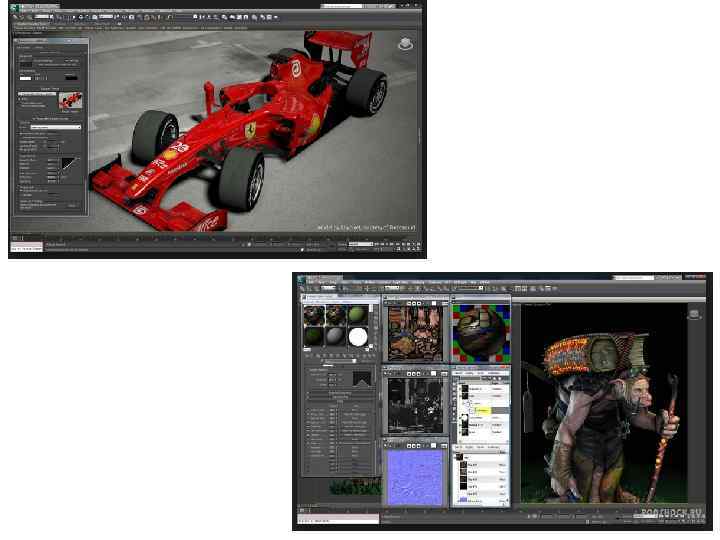Click the pink script field in race car window
This screenshot has height=540, width=720.
(26, 246)
